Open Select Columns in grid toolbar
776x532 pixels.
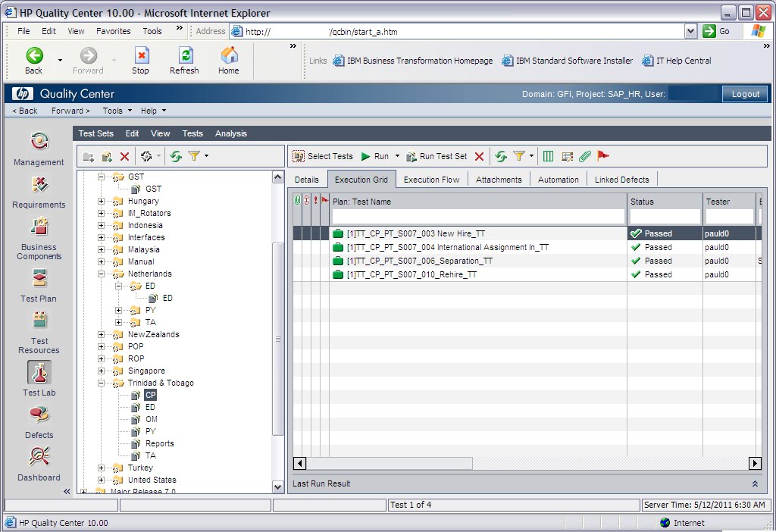tap(549, 156)
